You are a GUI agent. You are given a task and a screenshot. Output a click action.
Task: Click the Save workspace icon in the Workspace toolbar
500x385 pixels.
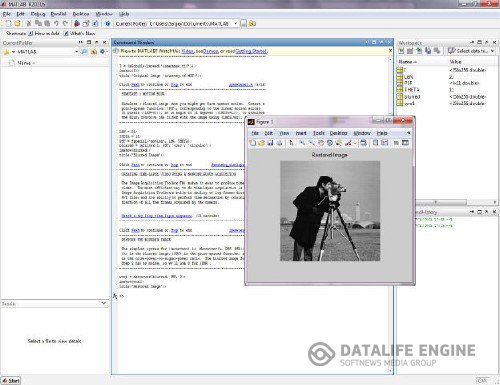(428, 51)
